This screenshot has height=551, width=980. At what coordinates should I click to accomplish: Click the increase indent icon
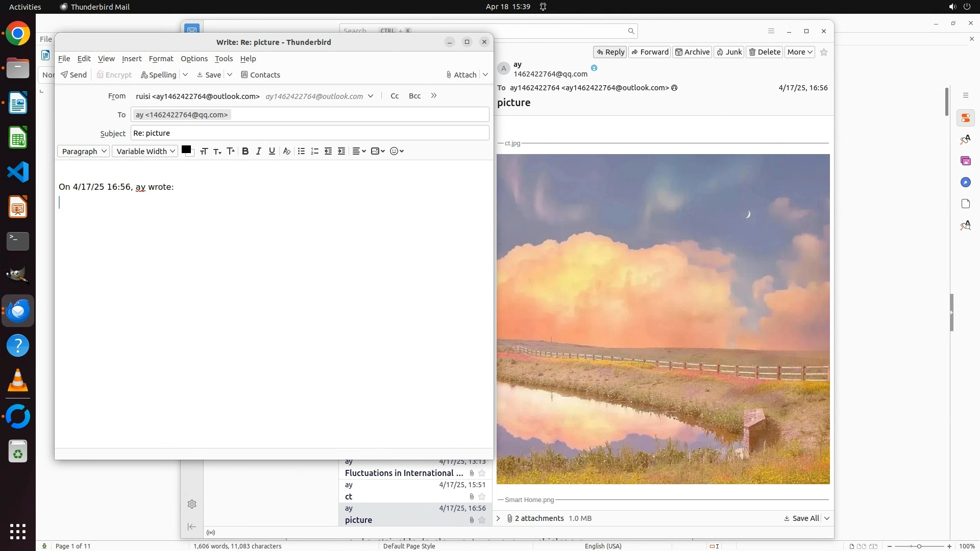click(341, 151)
